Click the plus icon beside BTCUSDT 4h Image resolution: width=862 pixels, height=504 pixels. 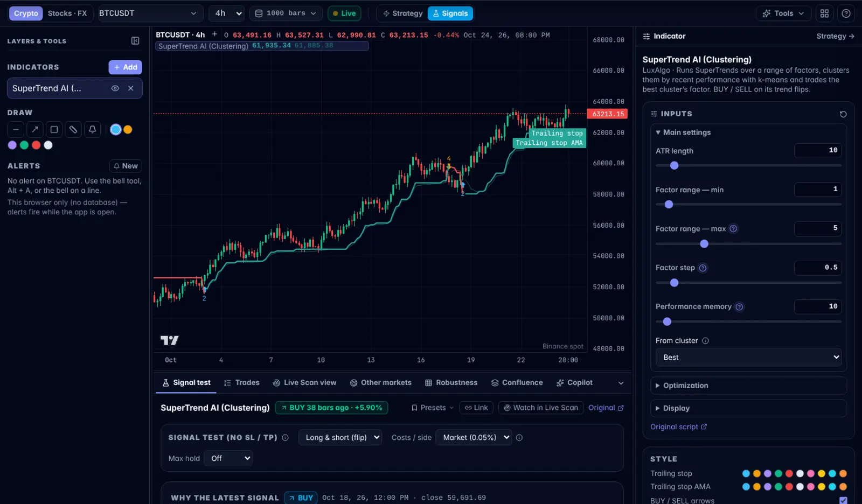(214, 34)
